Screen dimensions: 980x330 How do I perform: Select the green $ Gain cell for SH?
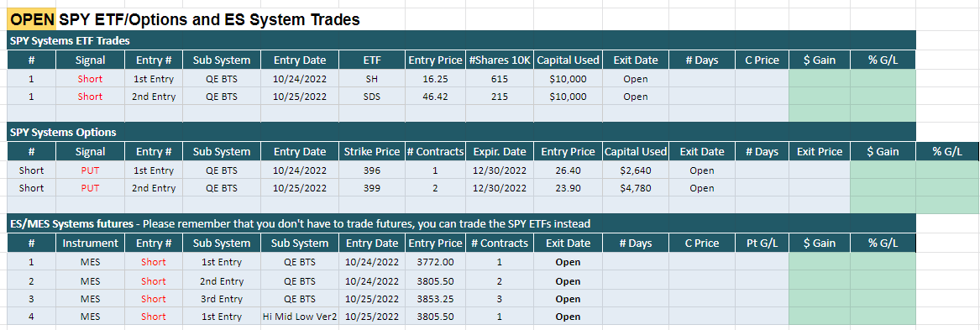(820, 80)
